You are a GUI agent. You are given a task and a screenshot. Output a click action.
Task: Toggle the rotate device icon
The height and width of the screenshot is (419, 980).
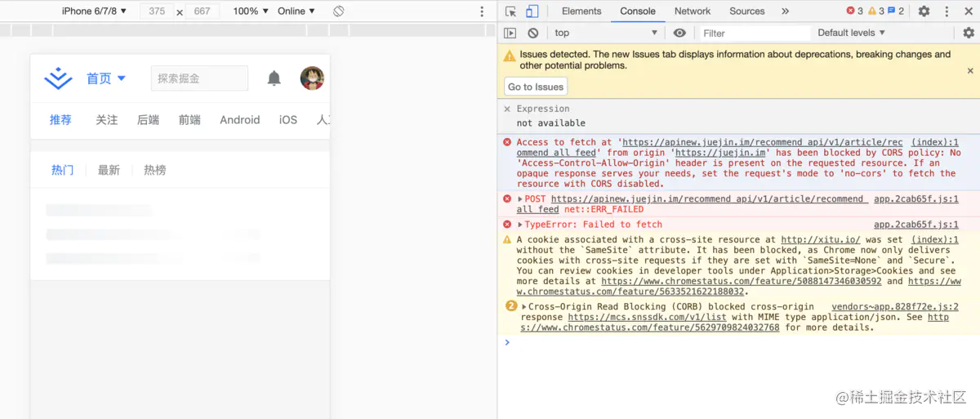[x=338, y=11]
